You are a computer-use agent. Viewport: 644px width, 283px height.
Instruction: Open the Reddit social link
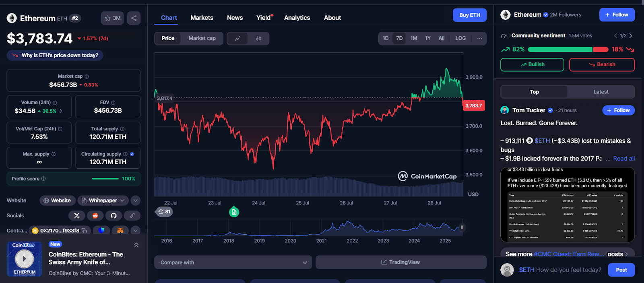click(95, 216)
